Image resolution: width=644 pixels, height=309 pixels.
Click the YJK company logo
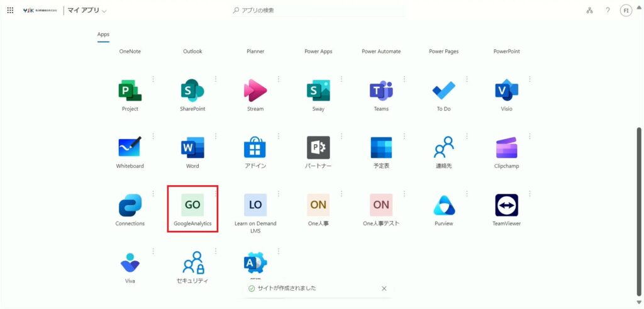pyautogui.click(x=41, y=11)
